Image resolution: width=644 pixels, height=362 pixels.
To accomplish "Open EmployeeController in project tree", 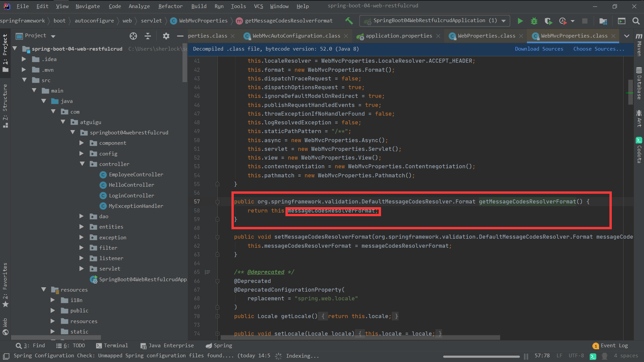I will [136, 175].
